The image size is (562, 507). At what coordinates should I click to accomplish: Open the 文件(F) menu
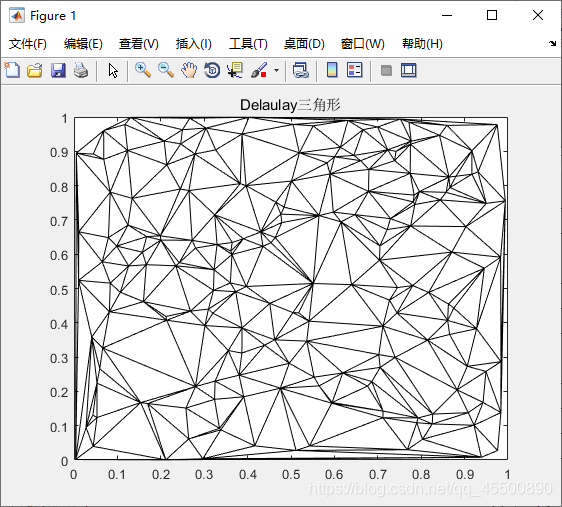[x=28, y=44]
